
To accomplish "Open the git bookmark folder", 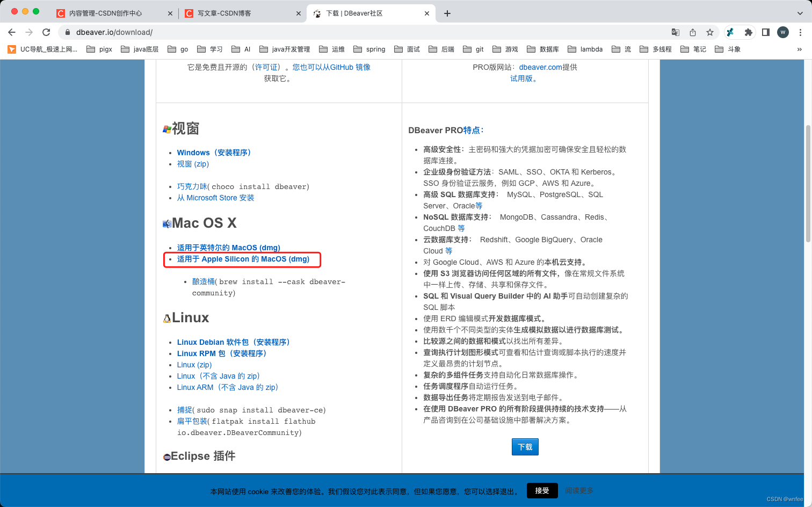I will coord(473,49).
